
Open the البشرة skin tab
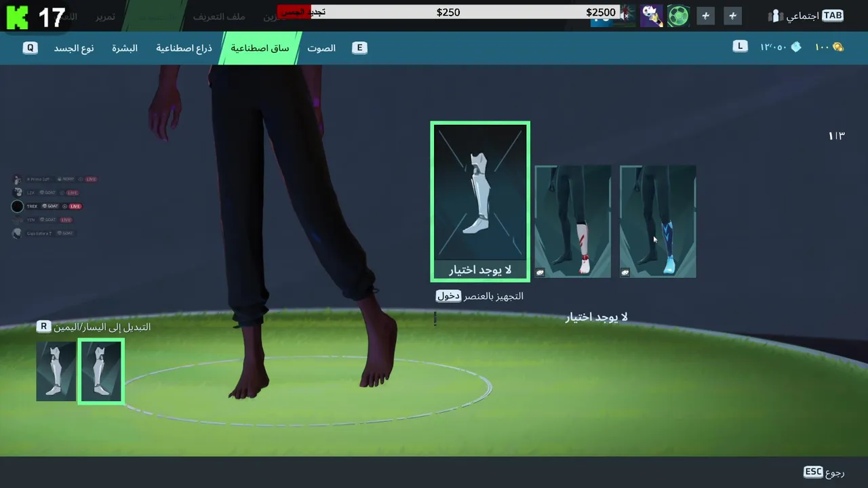tap(125, 48)
